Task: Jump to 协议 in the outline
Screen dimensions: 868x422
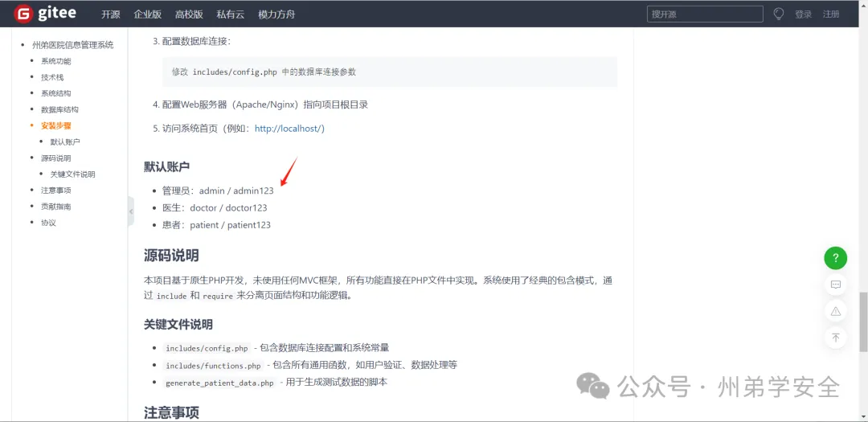Action: (48, 223)
